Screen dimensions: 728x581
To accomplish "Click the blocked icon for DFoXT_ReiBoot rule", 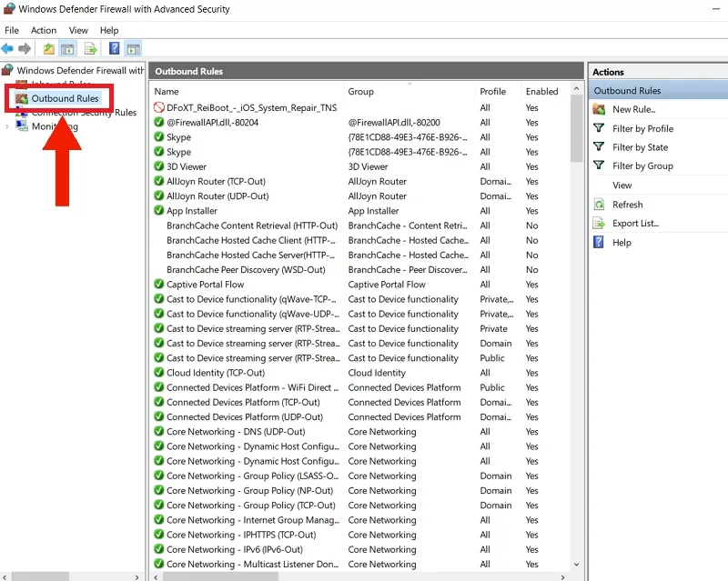I will 158,107.
